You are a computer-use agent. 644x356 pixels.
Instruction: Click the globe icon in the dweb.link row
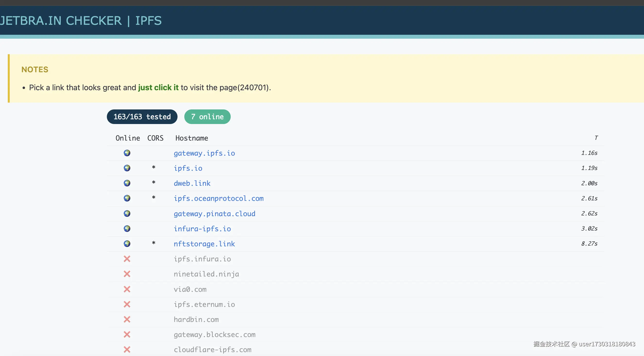[127, 183]
